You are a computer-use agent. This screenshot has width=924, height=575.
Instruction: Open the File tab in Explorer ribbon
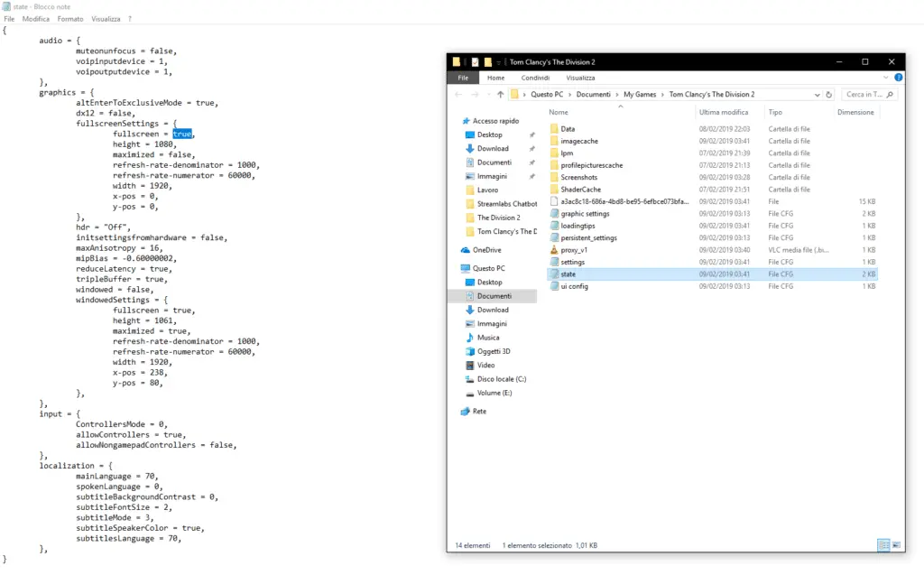pos(463,78)
